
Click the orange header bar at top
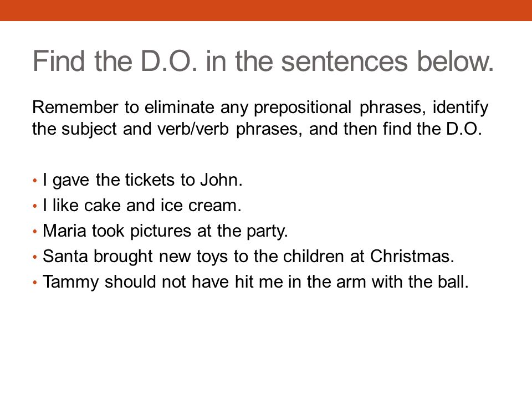pos(266,11)
